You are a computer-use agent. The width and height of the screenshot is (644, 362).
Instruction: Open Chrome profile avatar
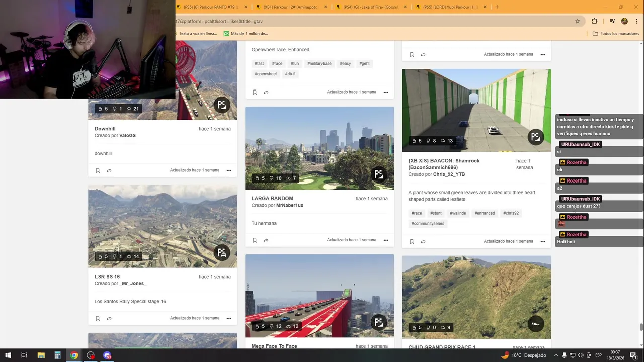pos(624,21)
